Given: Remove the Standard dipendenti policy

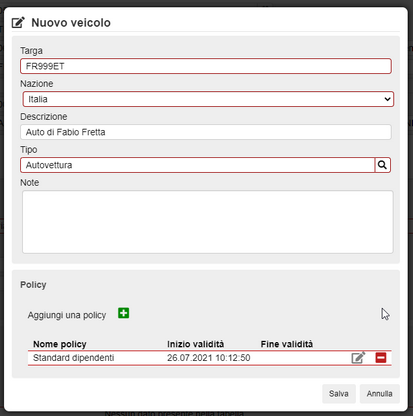Looking at the screenshot, I should 381,358.
